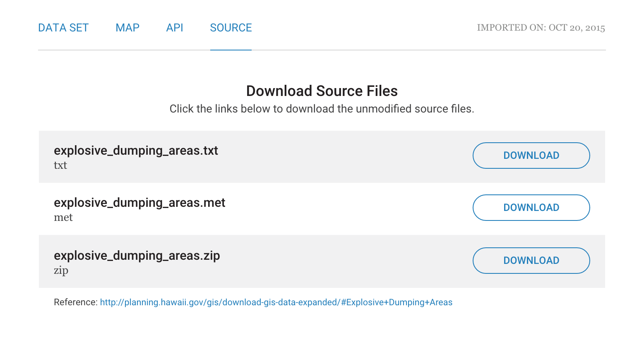Click the 'Download Source Files' heading

[x=322, y=91]
